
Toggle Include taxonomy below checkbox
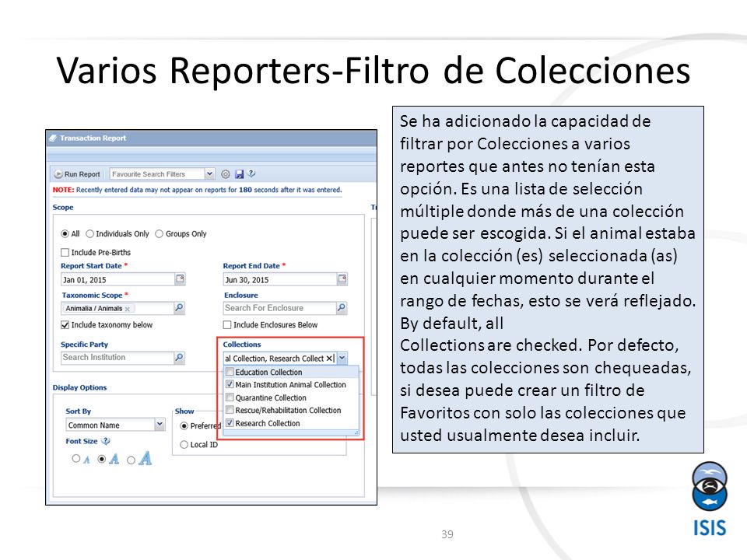[x=65, y=325]
